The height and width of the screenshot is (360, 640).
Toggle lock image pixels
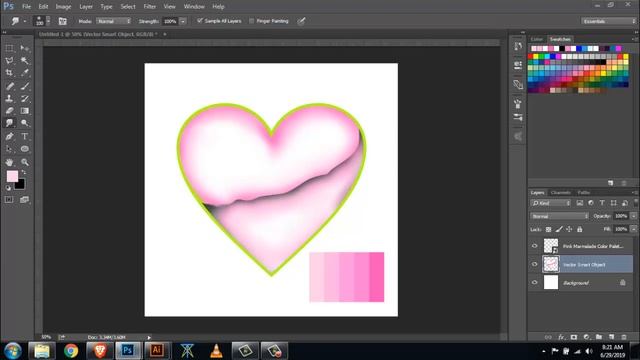(559, 229)
